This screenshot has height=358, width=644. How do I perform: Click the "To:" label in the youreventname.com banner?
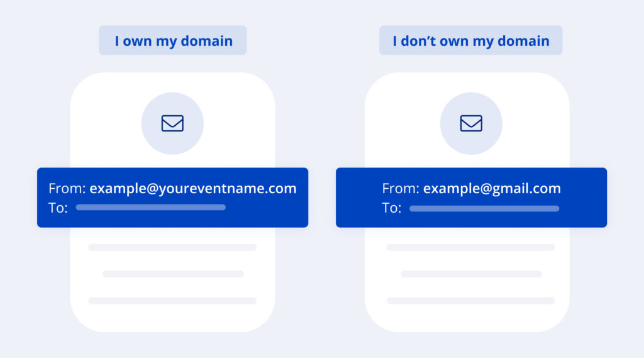pos(58,208)
